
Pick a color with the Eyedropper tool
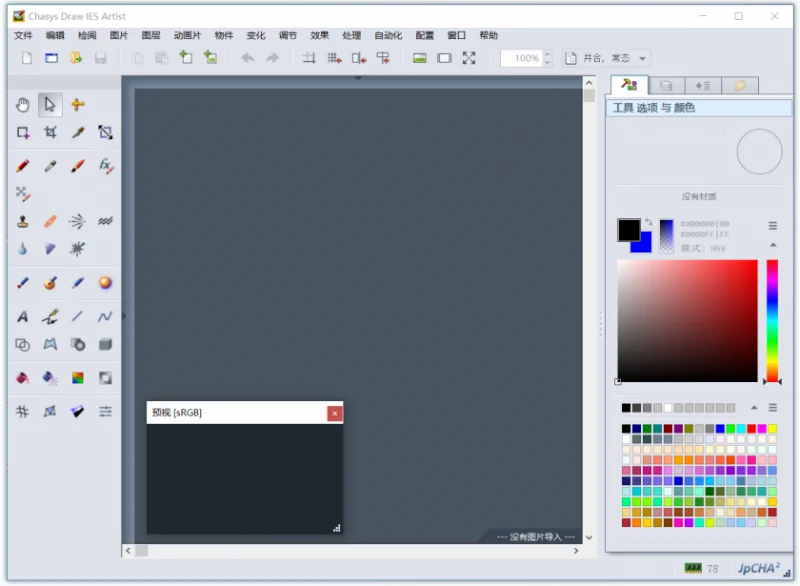(77, 133)
